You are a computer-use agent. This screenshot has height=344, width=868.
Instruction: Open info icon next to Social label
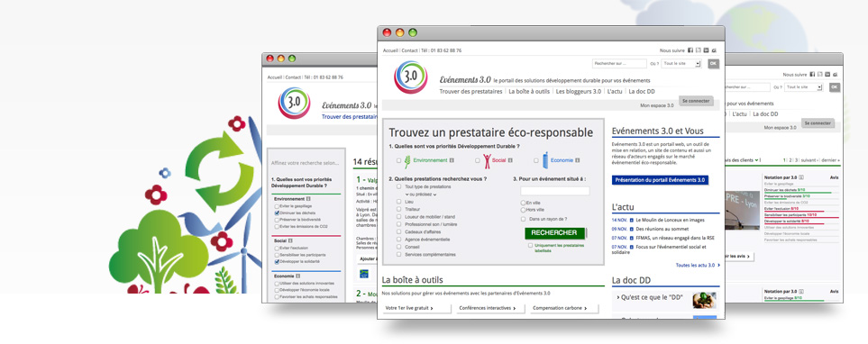point(510,160)
